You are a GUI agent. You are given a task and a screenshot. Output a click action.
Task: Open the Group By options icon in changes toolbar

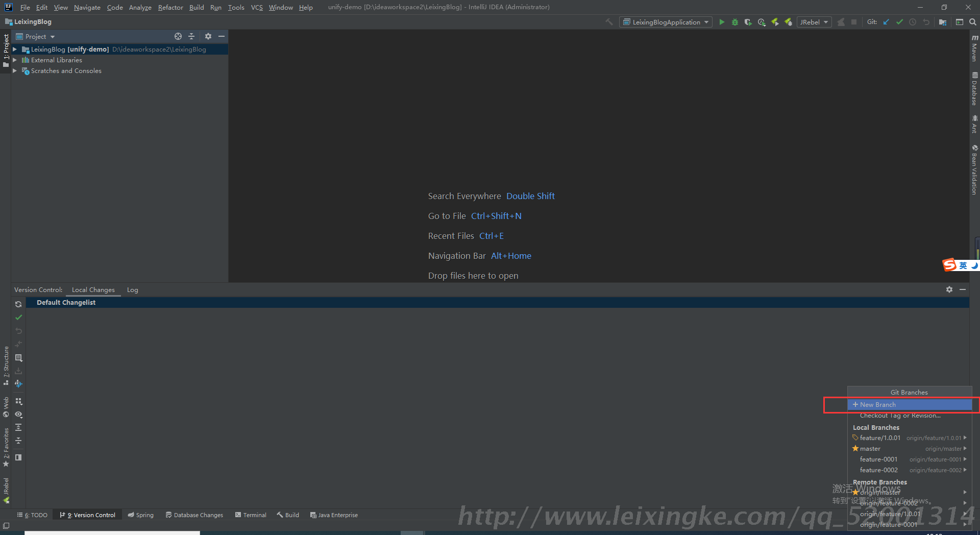point(18,401)
